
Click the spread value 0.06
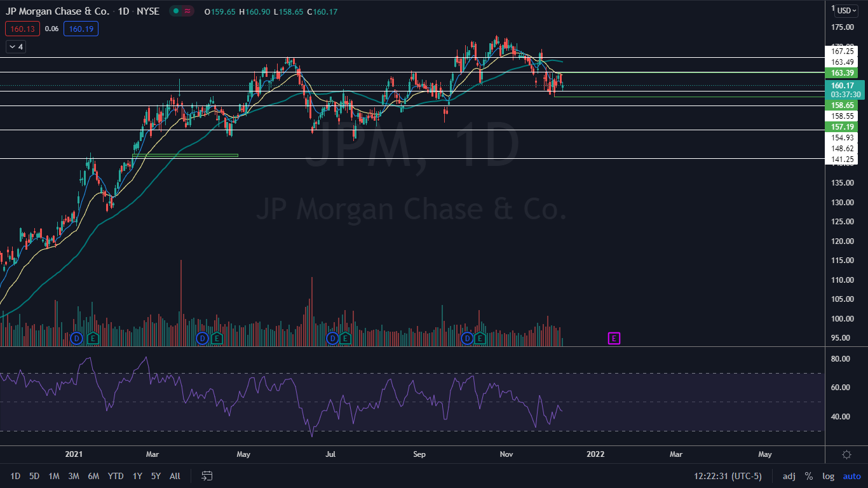[52, 29]
